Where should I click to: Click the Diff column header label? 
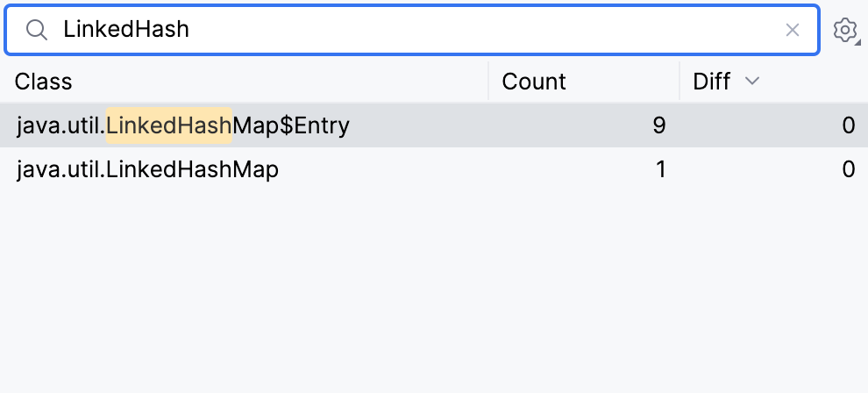coord(711,82)
